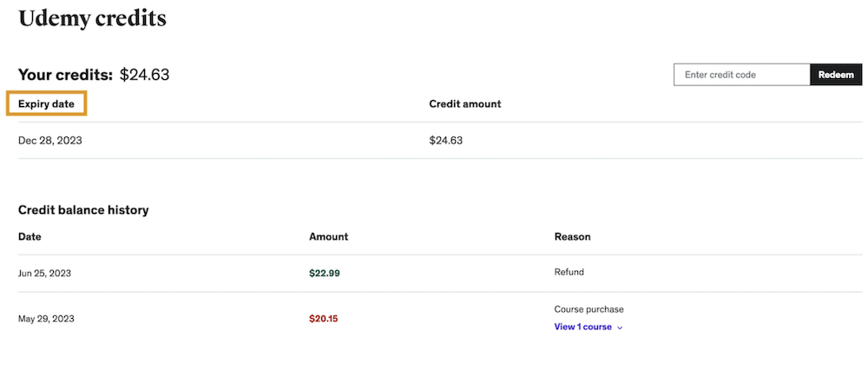868x370 pixels.
Task: Click the Course purchase reason text
Action: (589, 309)
